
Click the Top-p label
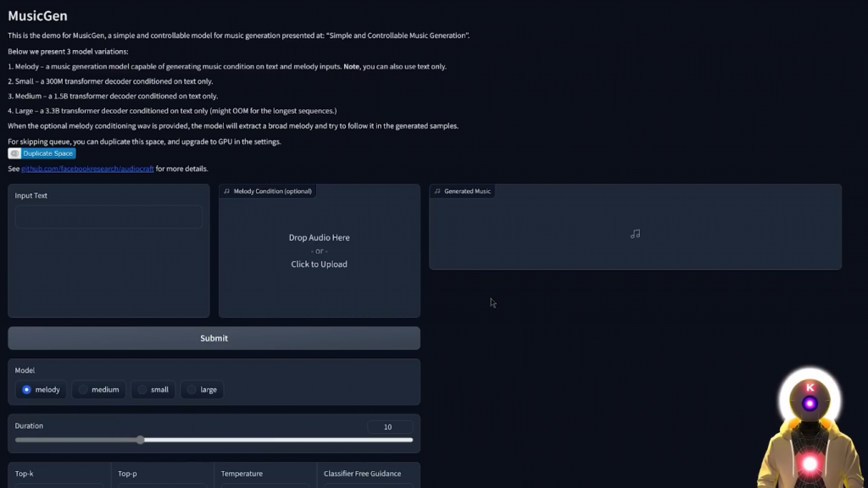pos(127,474)
